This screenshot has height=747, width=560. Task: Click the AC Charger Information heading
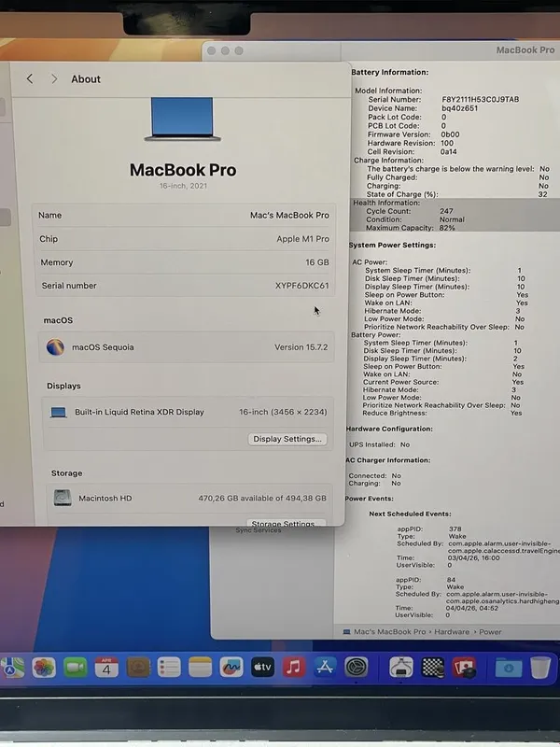click(387, 460)
